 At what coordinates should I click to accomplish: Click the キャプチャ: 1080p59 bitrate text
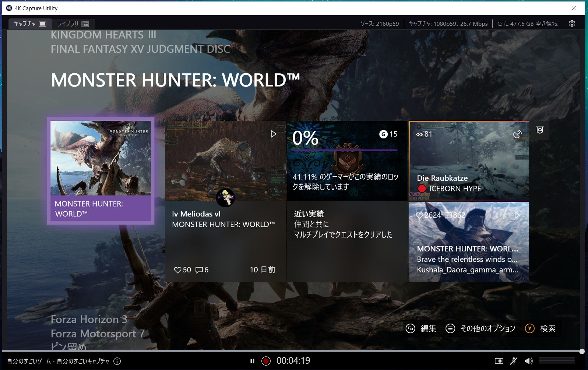coord(448,24)
